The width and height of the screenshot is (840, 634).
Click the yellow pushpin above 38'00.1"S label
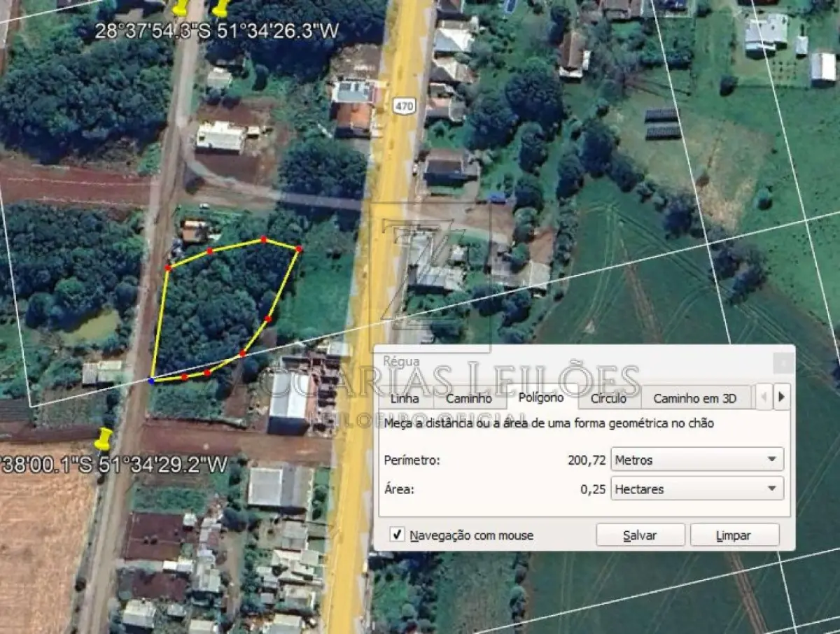pos(104,439)
